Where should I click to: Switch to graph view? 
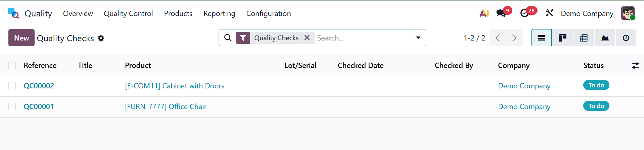[x=605, y=38]
